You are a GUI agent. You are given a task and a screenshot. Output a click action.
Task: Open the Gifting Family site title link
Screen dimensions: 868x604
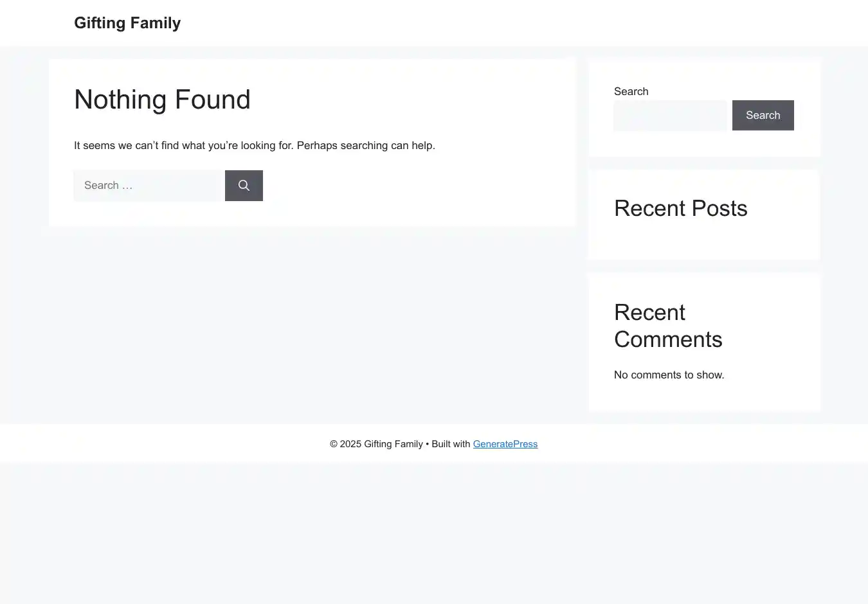click(127, 23)
